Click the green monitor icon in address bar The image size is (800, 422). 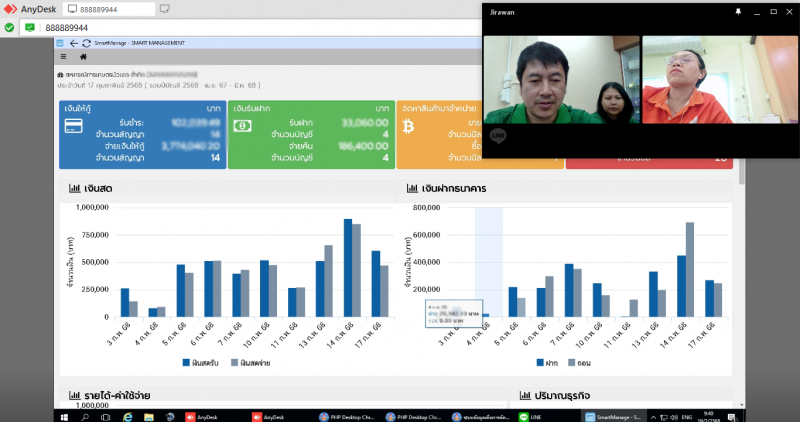tap(30, 28)
